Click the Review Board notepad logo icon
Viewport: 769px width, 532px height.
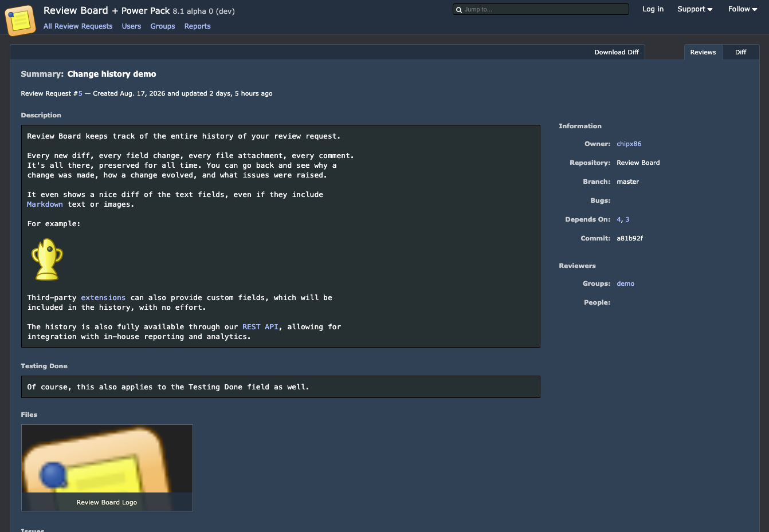tap(20, 20)
